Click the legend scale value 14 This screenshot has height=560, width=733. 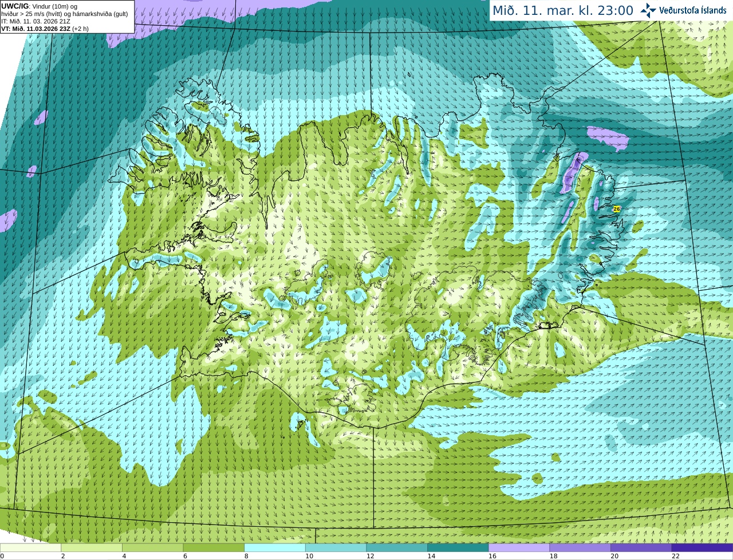pyautogui.click(x=431, y=556)
